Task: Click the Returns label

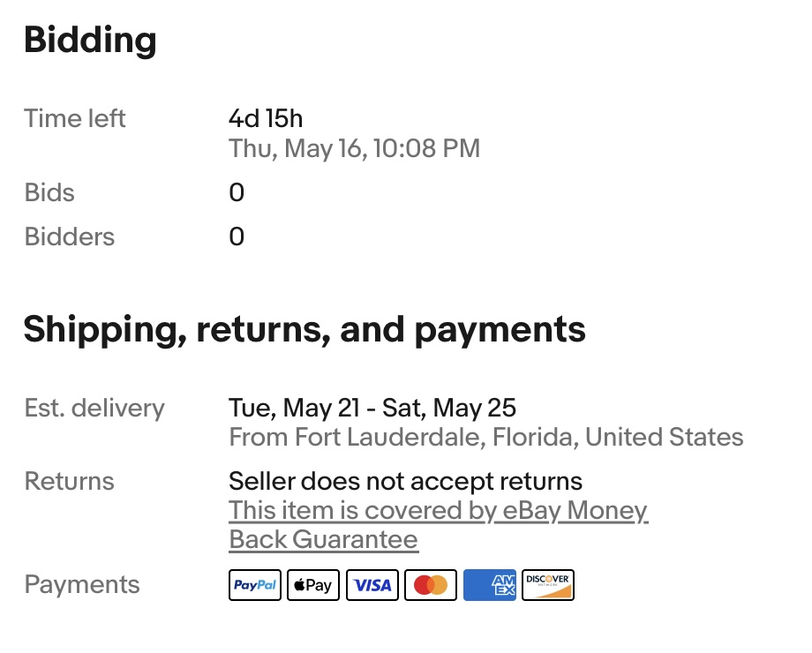Action: (70, 481)
